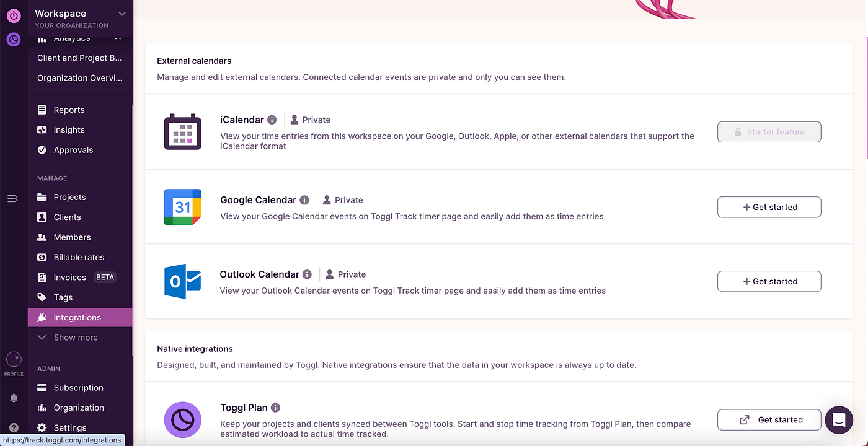The image size is (868, 446).
Task: Click the Toggl power logo icon
Action: (14, 16)
